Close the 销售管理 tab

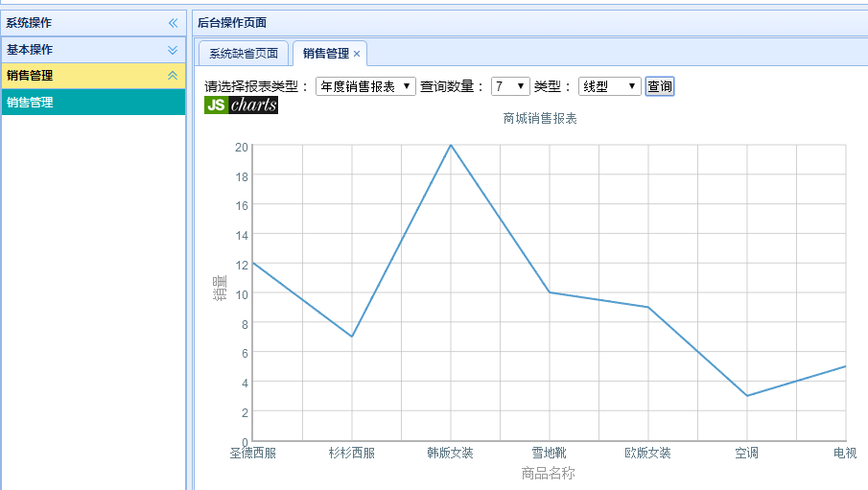[357, 54]
